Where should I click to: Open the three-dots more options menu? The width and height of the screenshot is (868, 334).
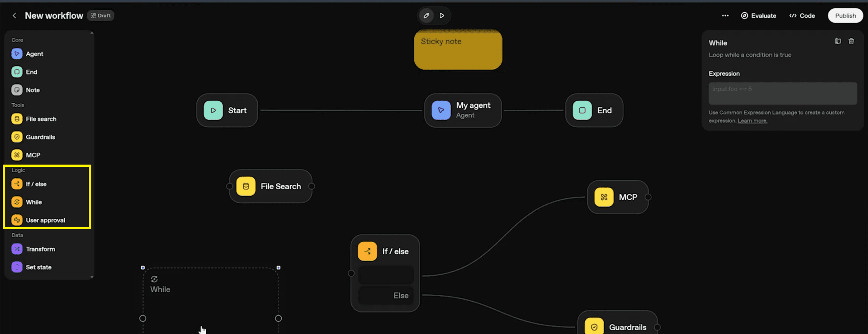(725, 15)
